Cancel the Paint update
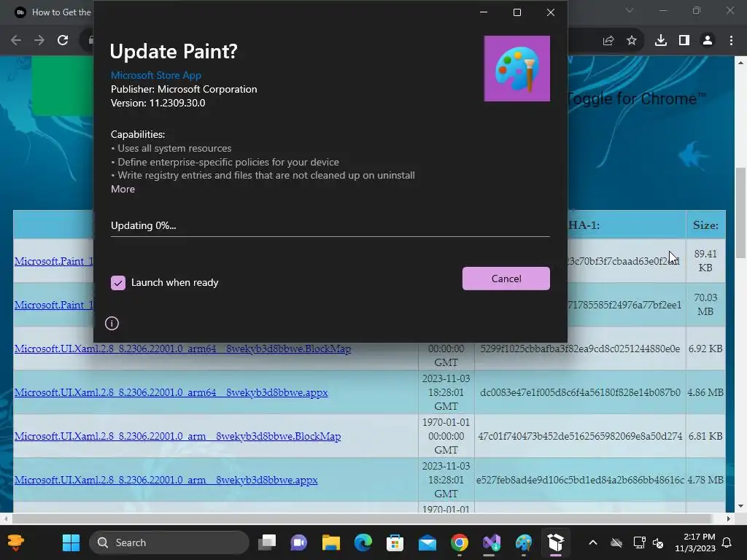 (x=506, y=279)
